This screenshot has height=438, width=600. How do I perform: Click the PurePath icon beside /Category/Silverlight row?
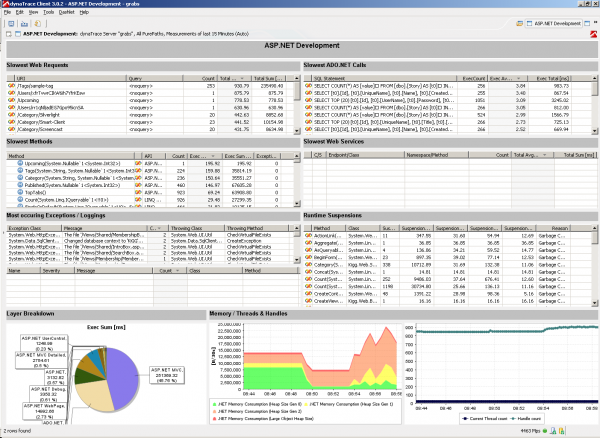tap(11, 115)
